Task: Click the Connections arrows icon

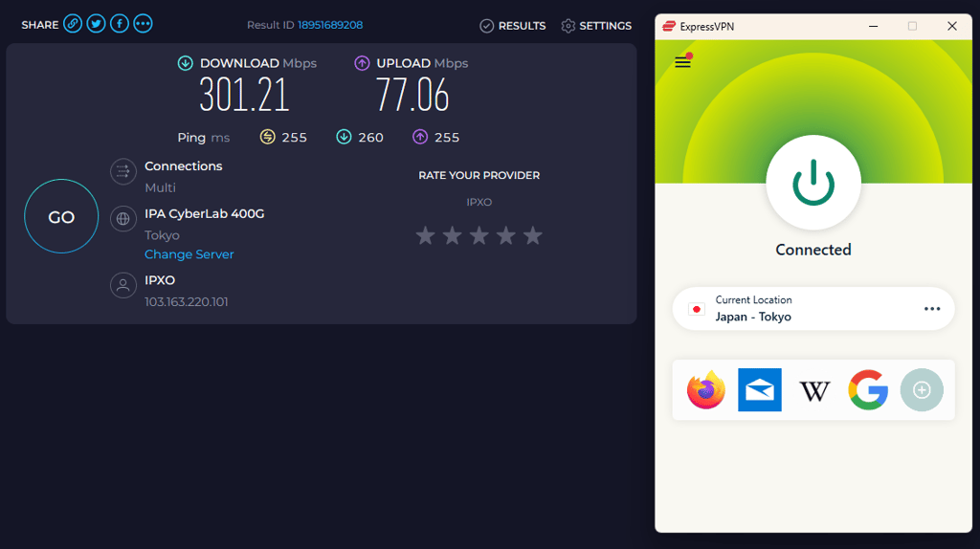Action: [x=123, y=171]
